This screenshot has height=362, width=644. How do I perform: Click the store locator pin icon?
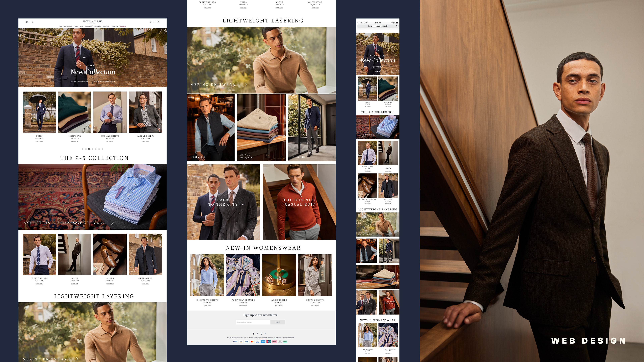pos(33,22)
